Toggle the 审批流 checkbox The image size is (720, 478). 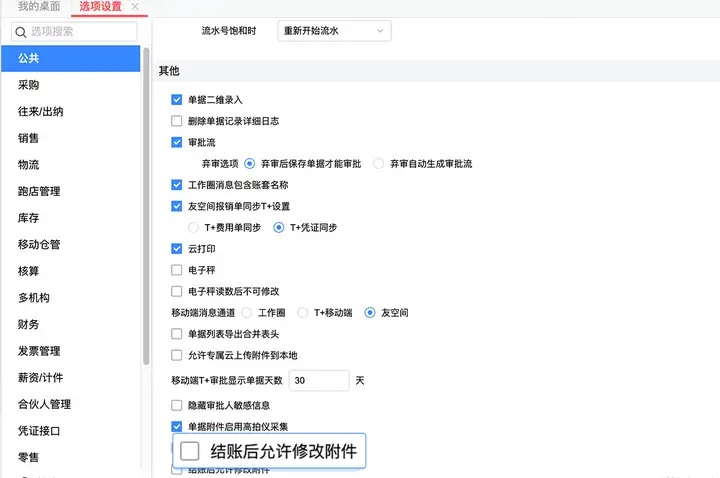pyautogui.click(x=176, y=142)
